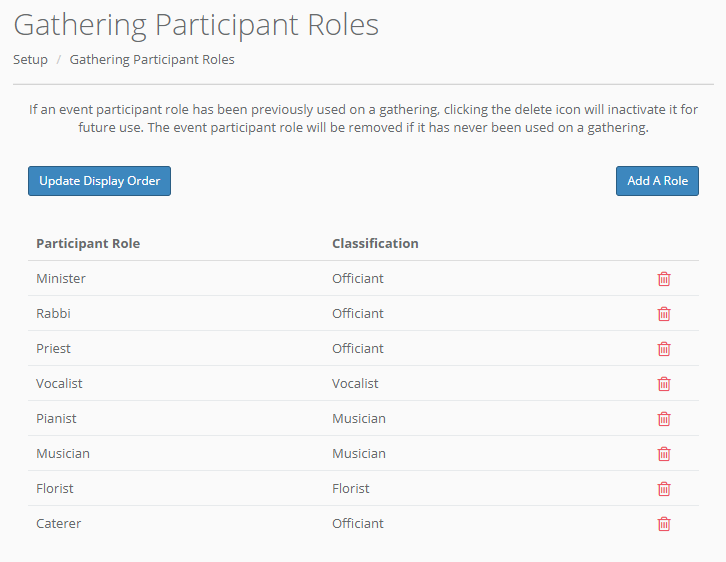Viewport: 726px width, 562px height.
Task: Select the Minister row name
Action: click(61, 279)
